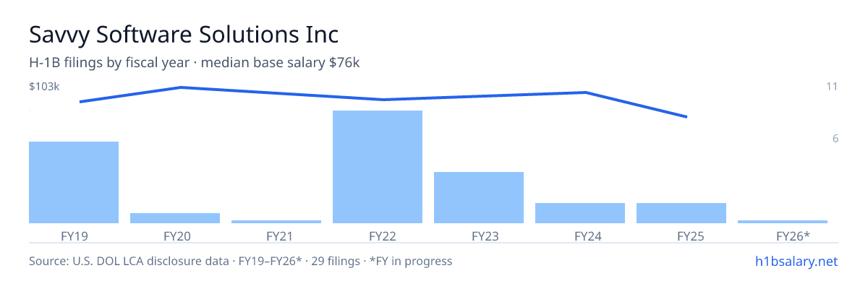Click the FY19 axis label

pos(74,236)
